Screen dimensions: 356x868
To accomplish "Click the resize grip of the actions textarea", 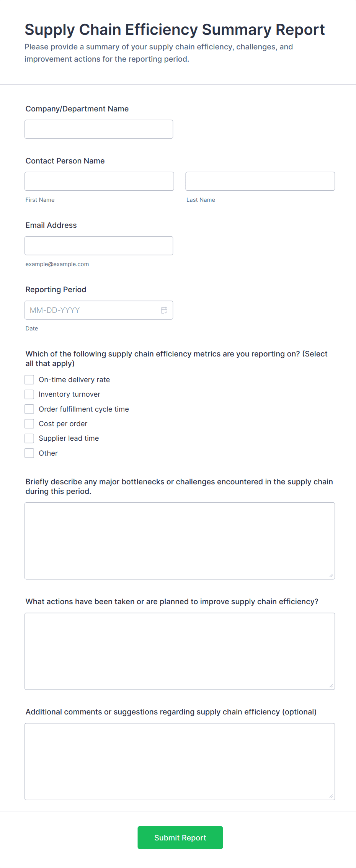I will pos(331,685).
